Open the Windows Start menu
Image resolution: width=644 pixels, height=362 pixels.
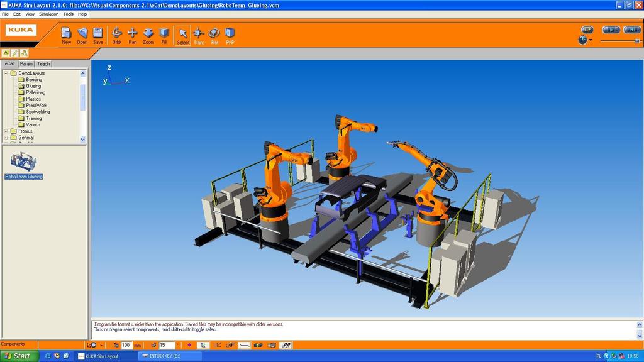tap(19, 356)
